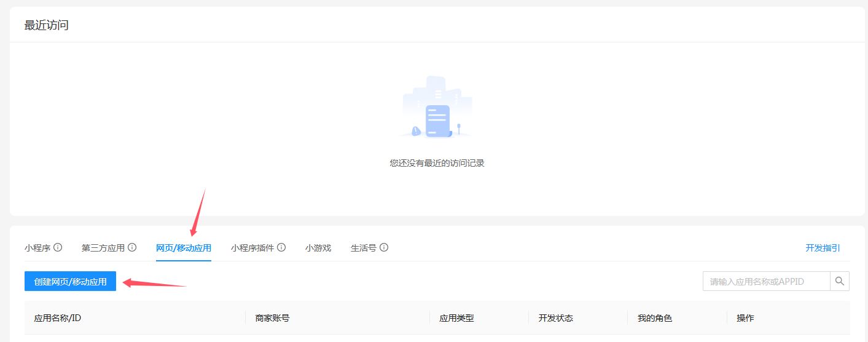Click the 应用名称/ID column header
Screen dimensions: 868x342
click(58, 318)
